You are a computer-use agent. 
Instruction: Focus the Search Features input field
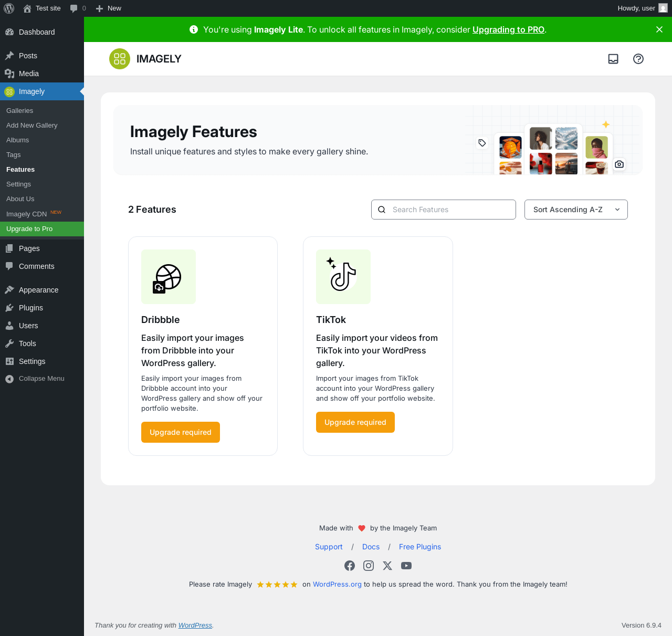pos(450,210)
